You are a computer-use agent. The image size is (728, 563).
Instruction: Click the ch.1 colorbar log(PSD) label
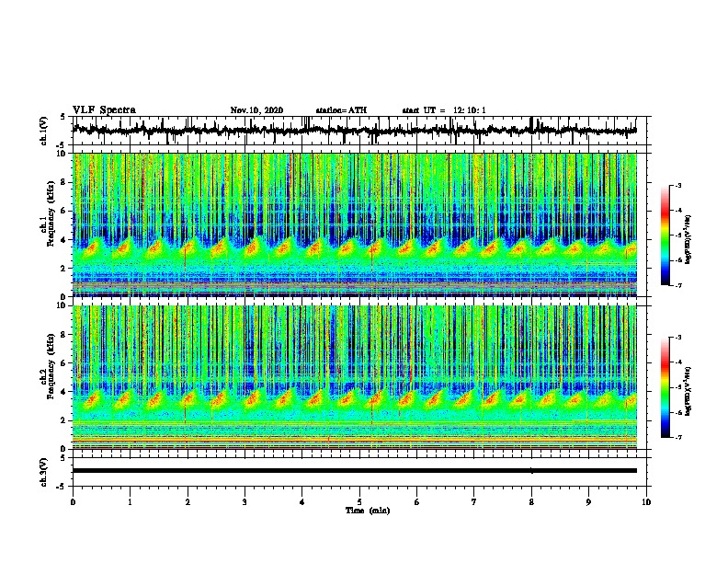(688, 239)
